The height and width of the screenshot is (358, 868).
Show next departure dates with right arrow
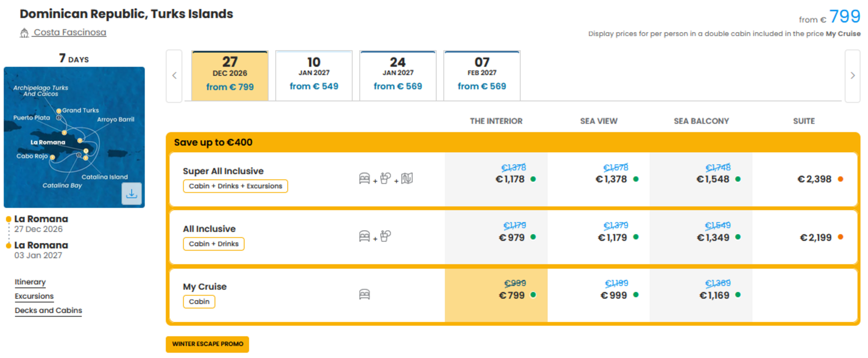point(852,76)
